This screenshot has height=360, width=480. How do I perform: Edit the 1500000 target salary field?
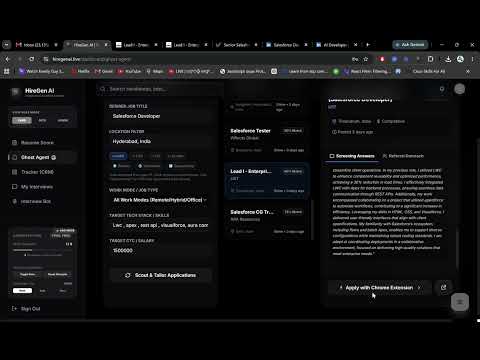point(160,250)
